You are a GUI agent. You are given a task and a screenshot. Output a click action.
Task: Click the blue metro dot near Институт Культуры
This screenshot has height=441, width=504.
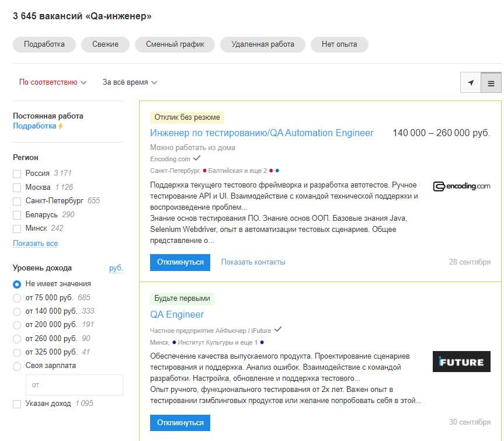(173, 342)
